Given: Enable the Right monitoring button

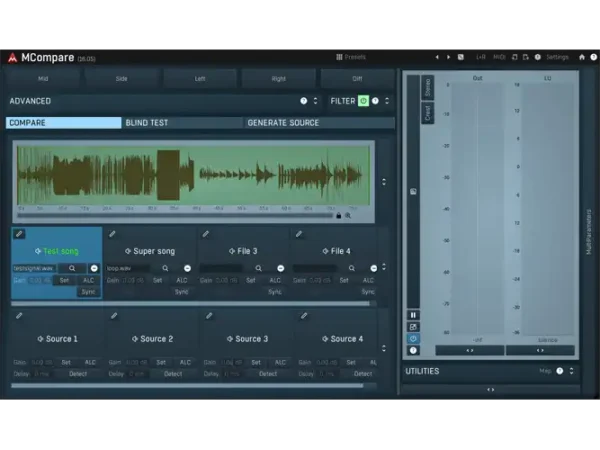Looking at the screenshot, I should (x=278, y=78).
